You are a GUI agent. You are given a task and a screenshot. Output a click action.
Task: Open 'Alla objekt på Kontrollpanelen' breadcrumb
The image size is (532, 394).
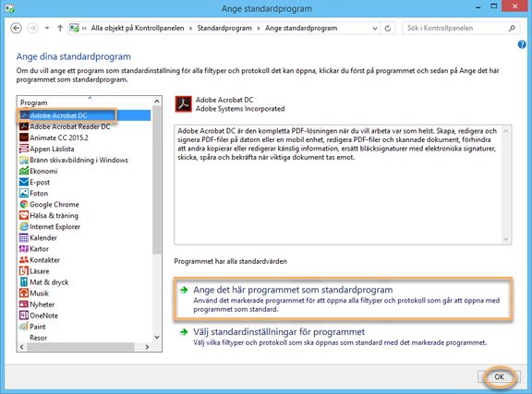pos(138,28)
